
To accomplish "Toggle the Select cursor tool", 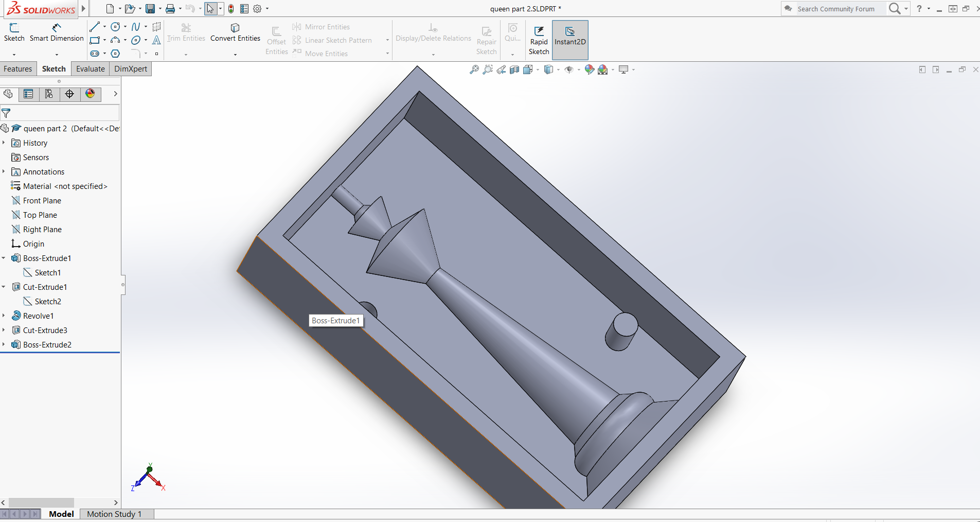I will [x=210, y=9].
